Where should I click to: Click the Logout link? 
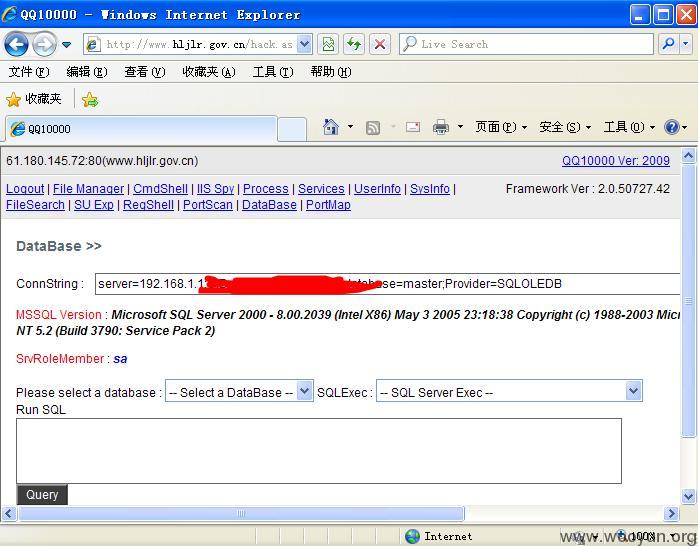pyautogui.click(x=25, y=189)
